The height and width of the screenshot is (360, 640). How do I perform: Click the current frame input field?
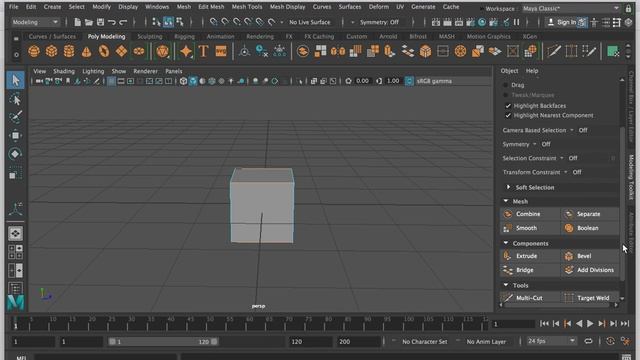(x=513, y=324)
